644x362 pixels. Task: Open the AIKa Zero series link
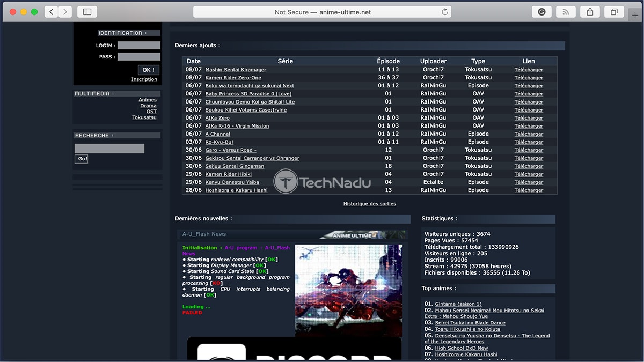217,118
